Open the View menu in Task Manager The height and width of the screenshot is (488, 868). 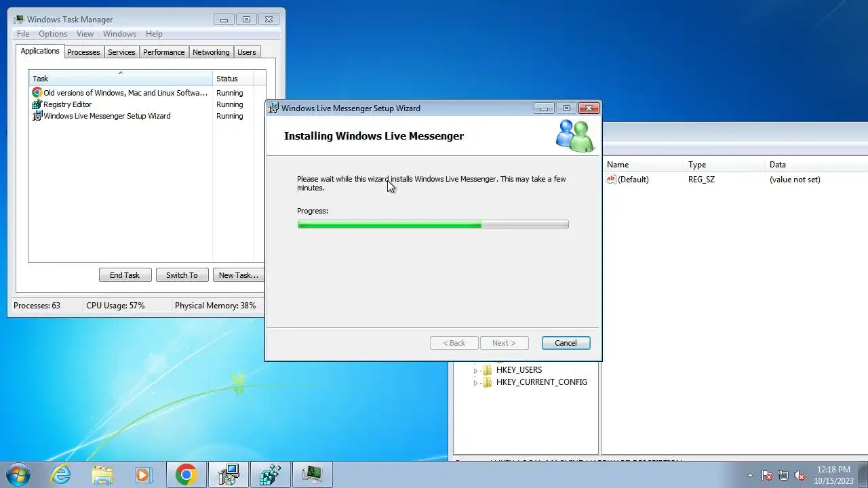[85, 34]
